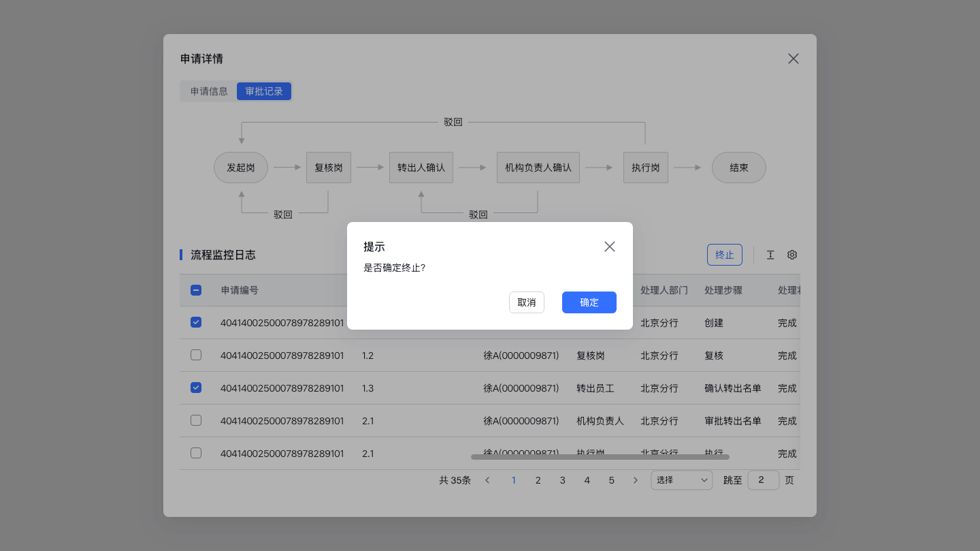
Task: Go to previous page arrow
Action: pos(487,480)
